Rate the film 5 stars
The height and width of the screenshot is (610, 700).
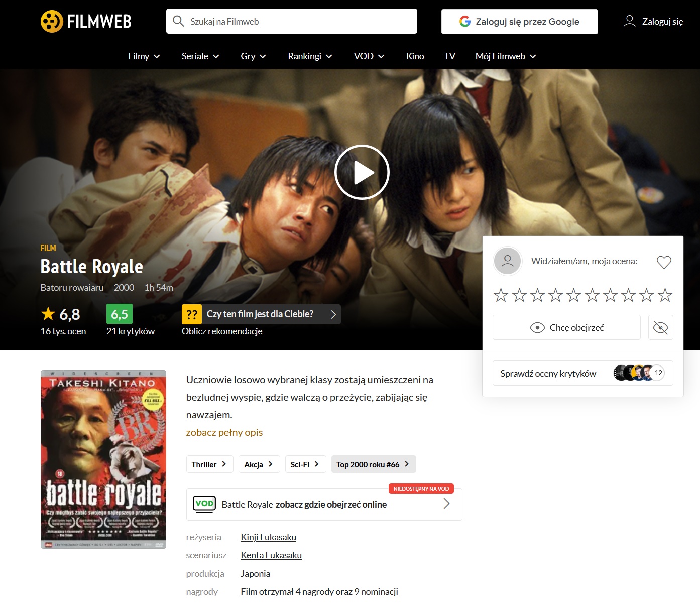click(x=573, y=295)
